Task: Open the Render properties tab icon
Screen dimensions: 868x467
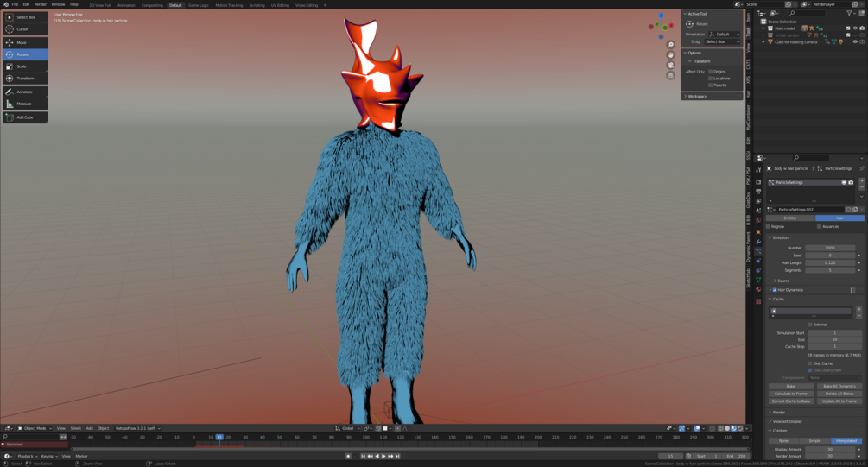Action: tap(758, 181)
